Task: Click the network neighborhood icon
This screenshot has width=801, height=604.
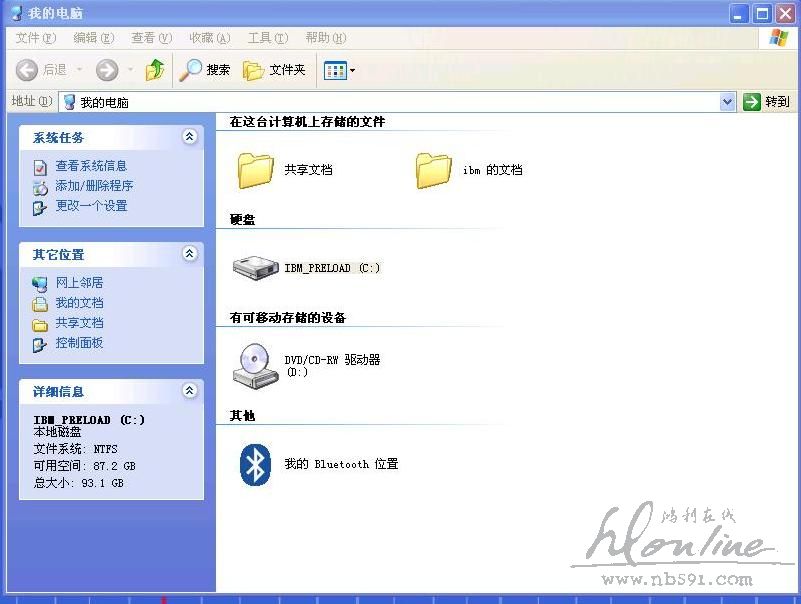Action: [40, 284]
